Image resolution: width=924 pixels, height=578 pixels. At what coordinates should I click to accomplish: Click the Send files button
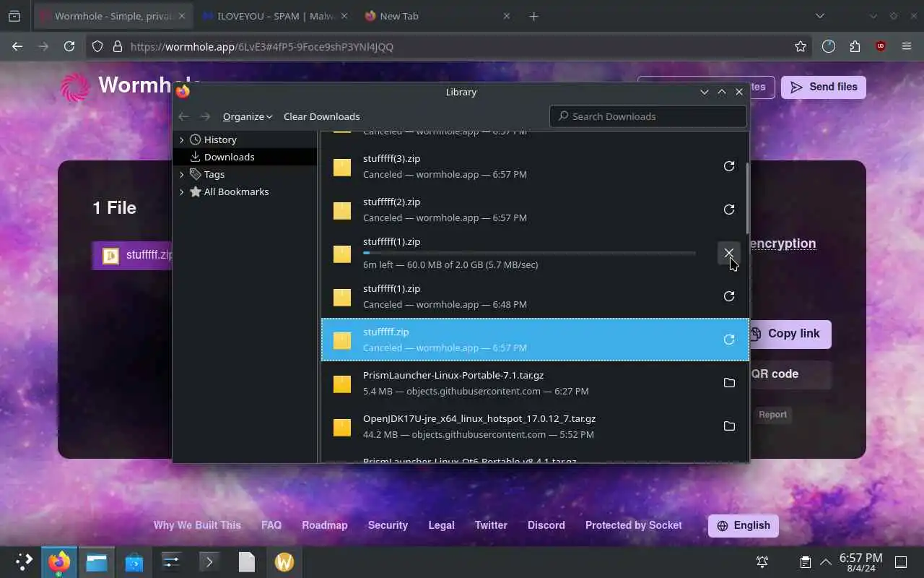pyautogui.click(x=824, y=87)
